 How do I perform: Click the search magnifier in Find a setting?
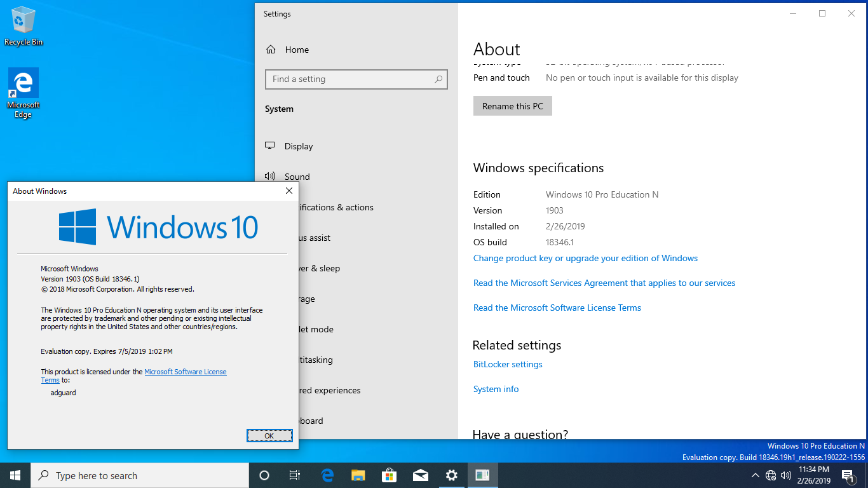click(438, 79)
